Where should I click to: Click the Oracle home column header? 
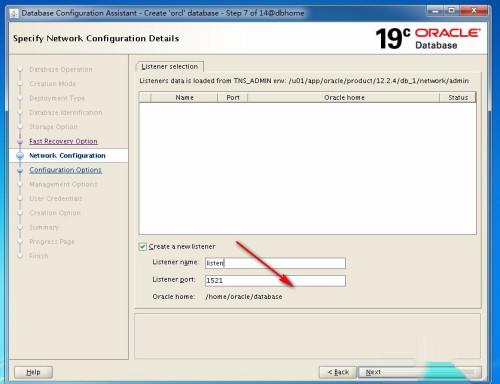coord(344,97)
